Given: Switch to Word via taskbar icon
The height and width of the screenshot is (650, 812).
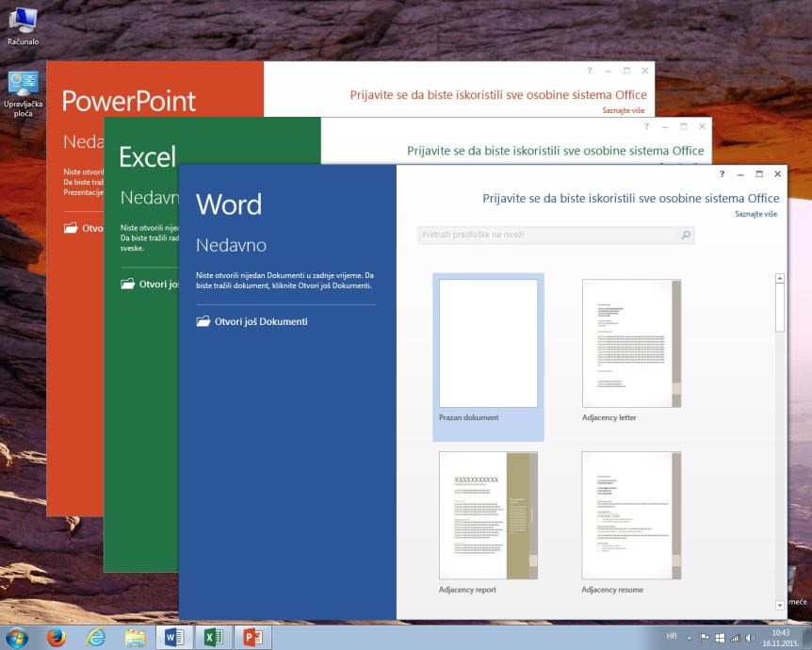Looking at the screenshot, I should coord(174,638).
